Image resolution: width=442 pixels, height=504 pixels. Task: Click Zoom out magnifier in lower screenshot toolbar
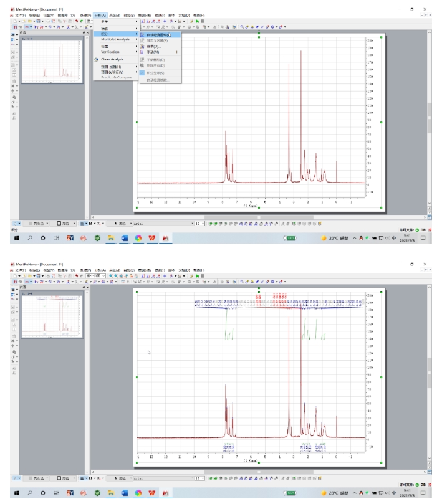pyautogui.click(x=116, y=276)
